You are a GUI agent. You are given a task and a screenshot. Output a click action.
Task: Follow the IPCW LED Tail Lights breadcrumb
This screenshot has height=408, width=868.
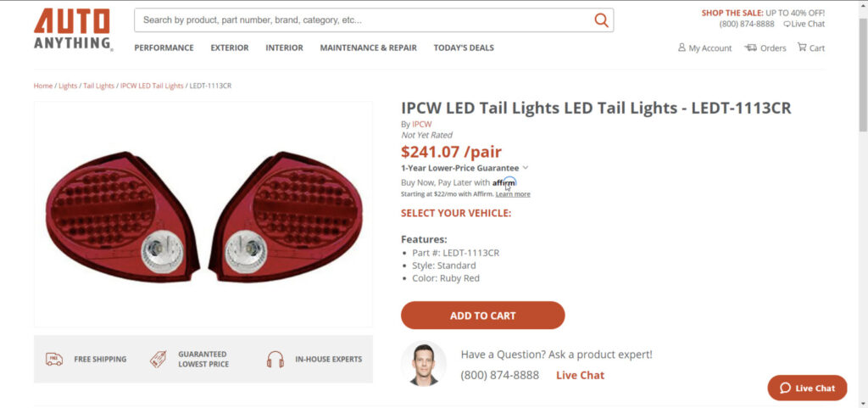coord(152,86)
